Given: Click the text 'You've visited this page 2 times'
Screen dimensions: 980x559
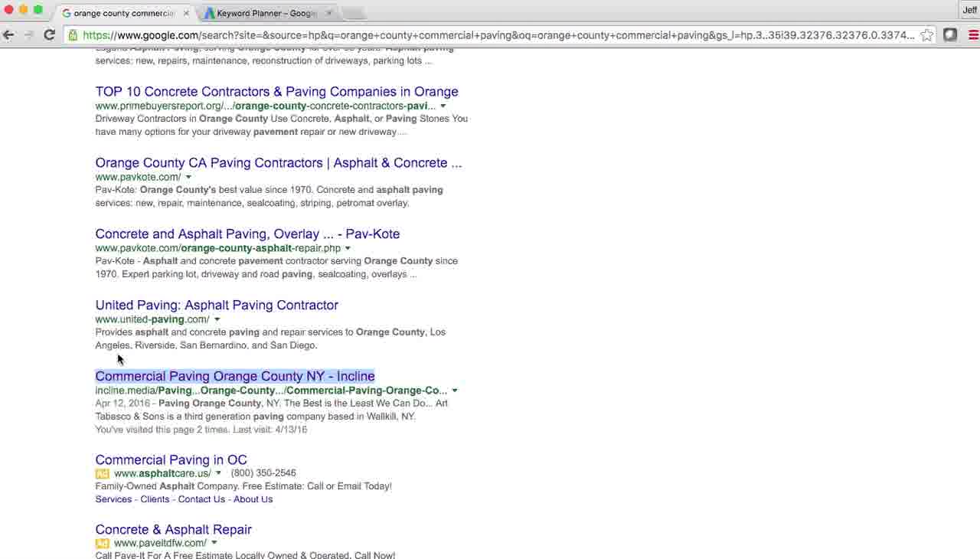Looking at the screenshot, I should click(x=162, y=430).
